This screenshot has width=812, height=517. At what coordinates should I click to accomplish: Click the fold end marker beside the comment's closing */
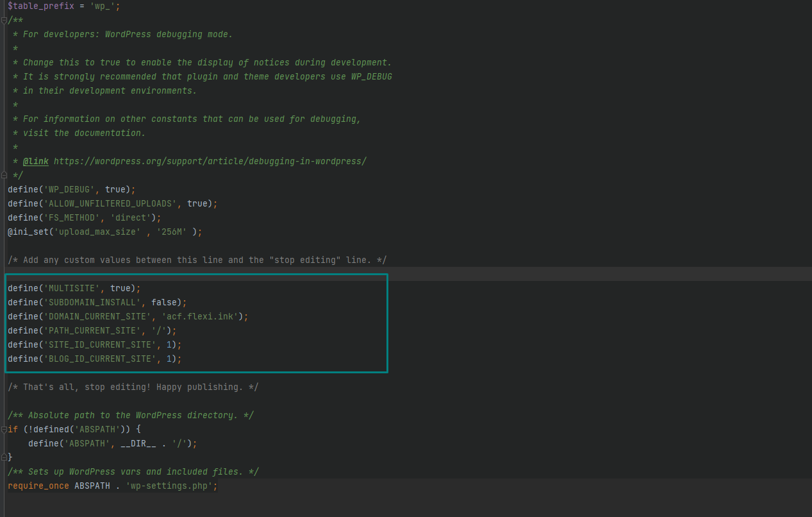tap(4, 175)
